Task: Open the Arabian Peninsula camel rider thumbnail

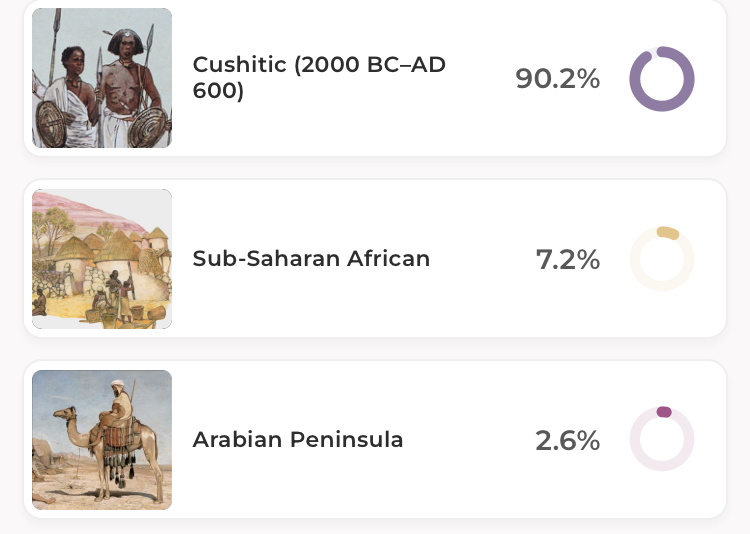Action: [102, 440]
